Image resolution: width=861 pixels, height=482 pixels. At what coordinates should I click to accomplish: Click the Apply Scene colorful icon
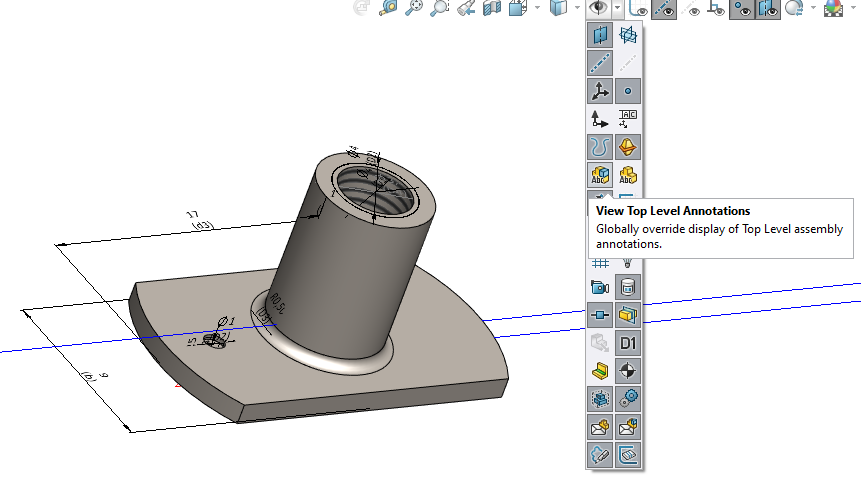[x=834, y=8]
